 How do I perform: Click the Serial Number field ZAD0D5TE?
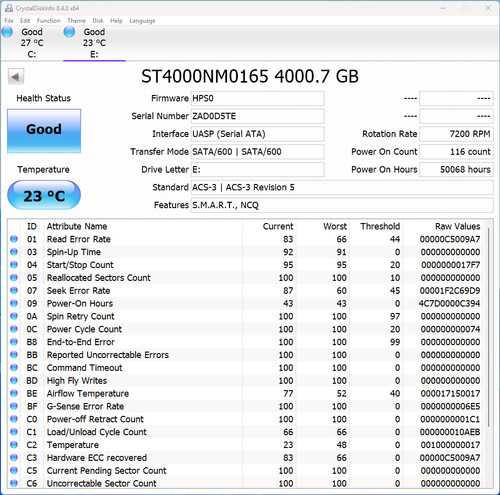pos(257,116)
